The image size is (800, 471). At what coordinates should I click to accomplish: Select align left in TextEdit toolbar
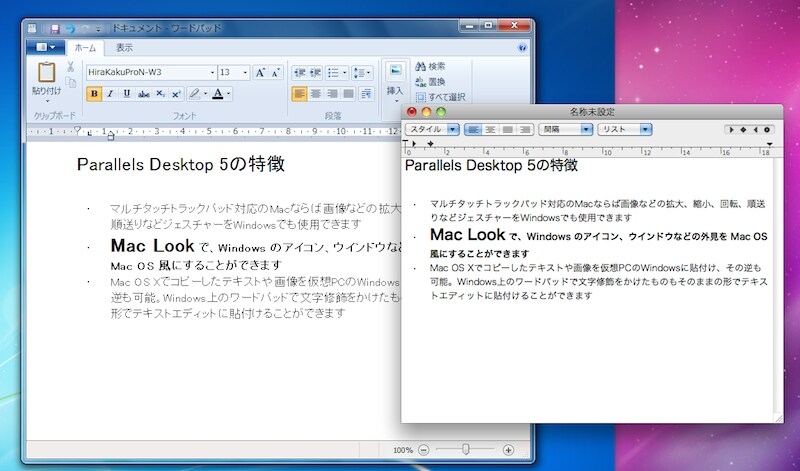point(472,130)
